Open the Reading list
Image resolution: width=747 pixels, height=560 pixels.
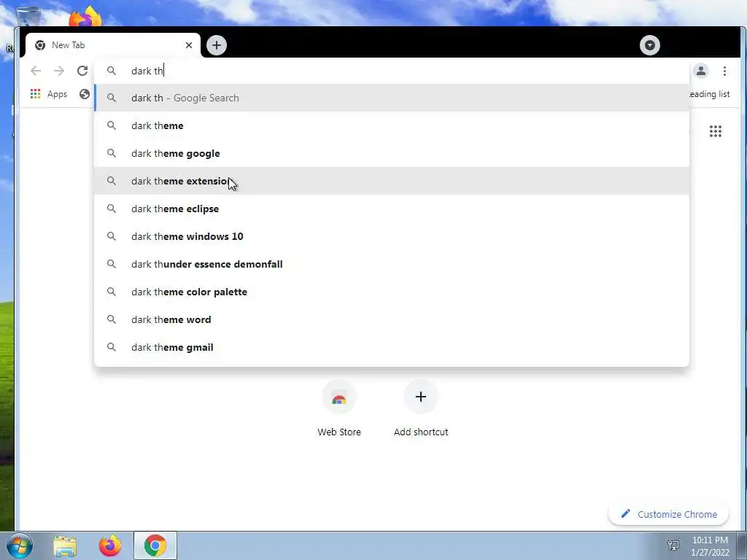click(709, 94)
